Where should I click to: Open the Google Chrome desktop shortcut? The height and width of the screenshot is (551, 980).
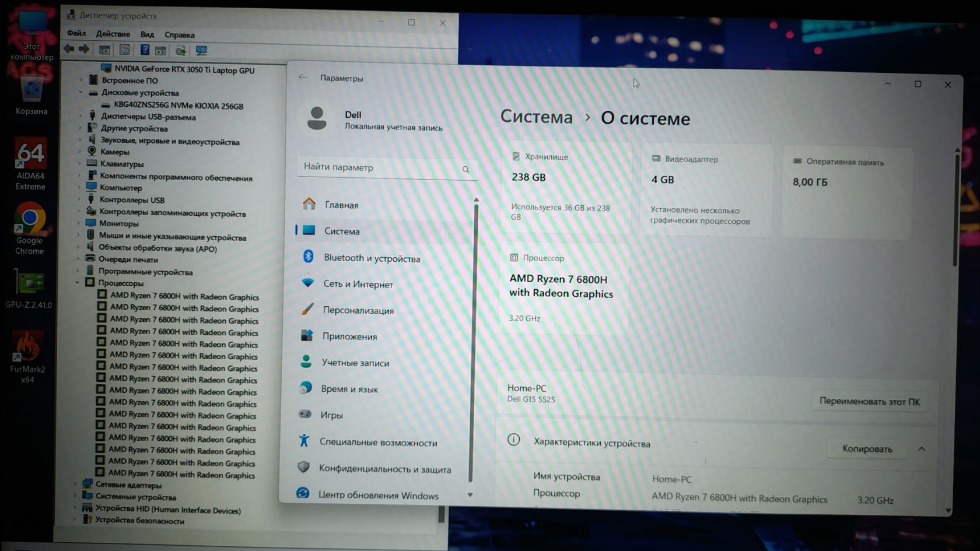click(x=30, y=229)
